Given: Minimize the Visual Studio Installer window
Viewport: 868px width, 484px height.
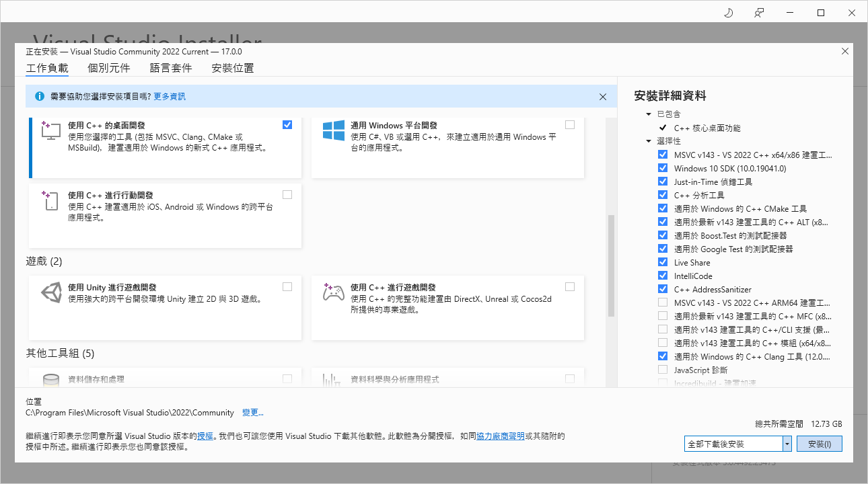Looking at the screenshot, I should (x=790, y=13).
